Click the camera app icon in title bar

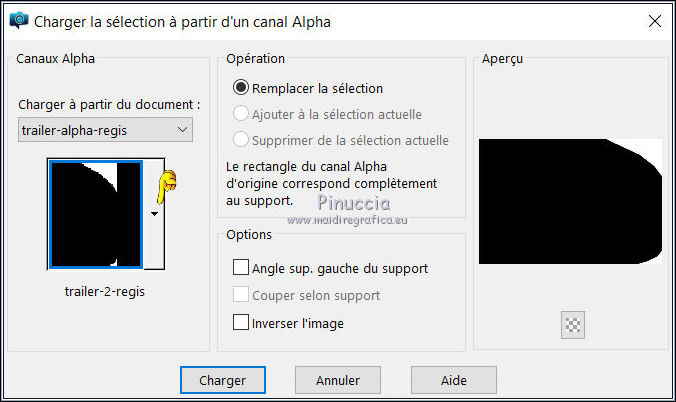coord(19,20)
